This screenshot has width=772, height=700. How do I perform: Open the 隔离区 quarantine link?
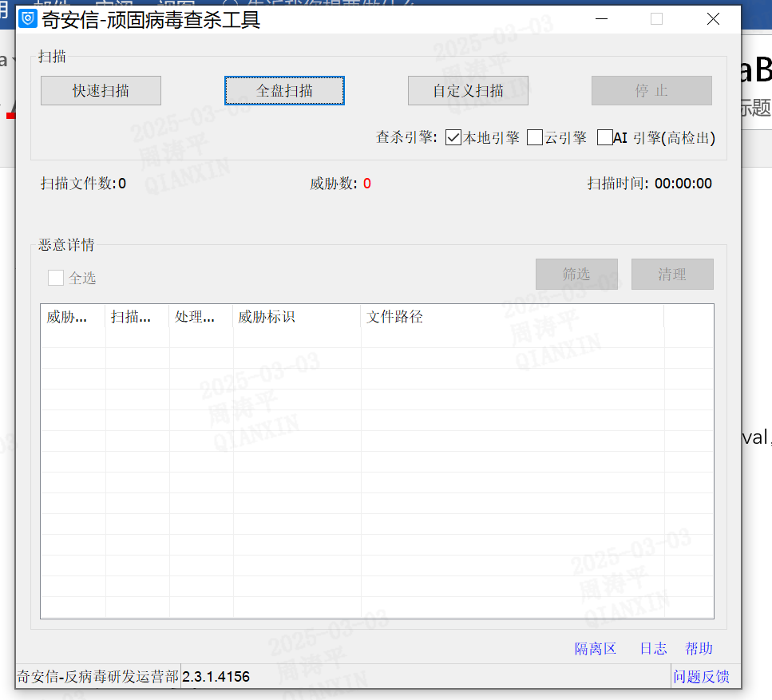tap(596, 649)
